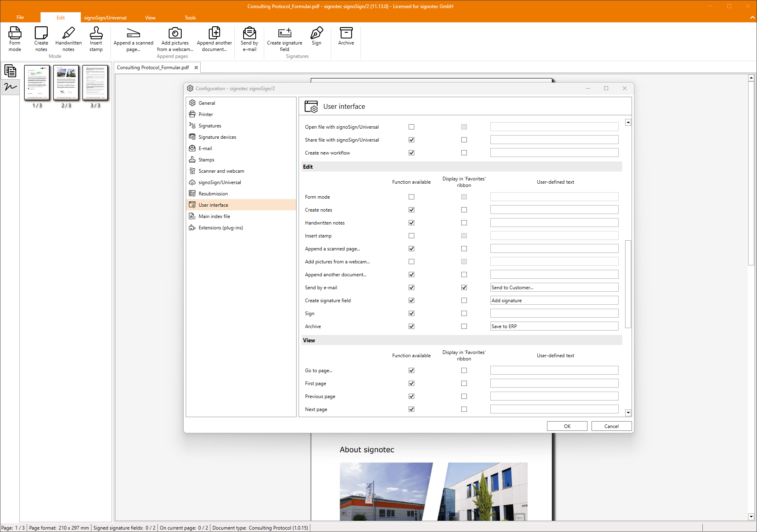Image resolution: width=757 pixels, height=532 pixels.
Task: Close the Consulting Protocol_Formular.pdf tab
Action: (x=196, y=68)
